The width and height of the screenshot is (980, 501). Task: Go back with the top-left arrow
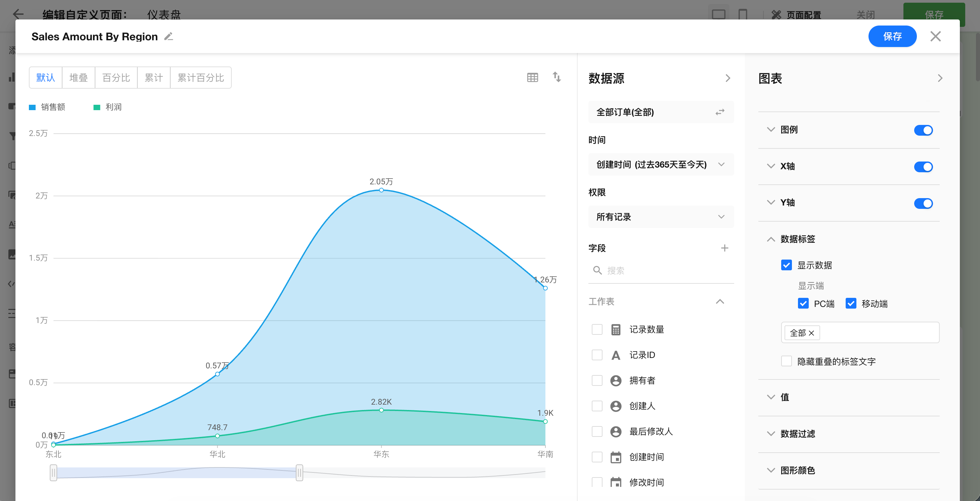(18, 14)
